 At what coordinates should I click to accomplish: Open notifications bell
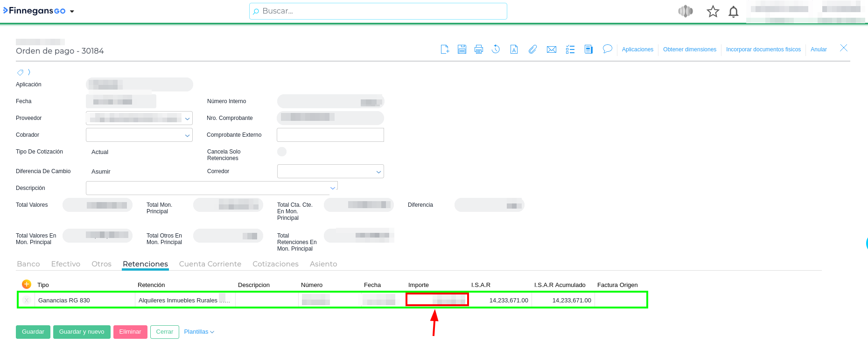734,12
